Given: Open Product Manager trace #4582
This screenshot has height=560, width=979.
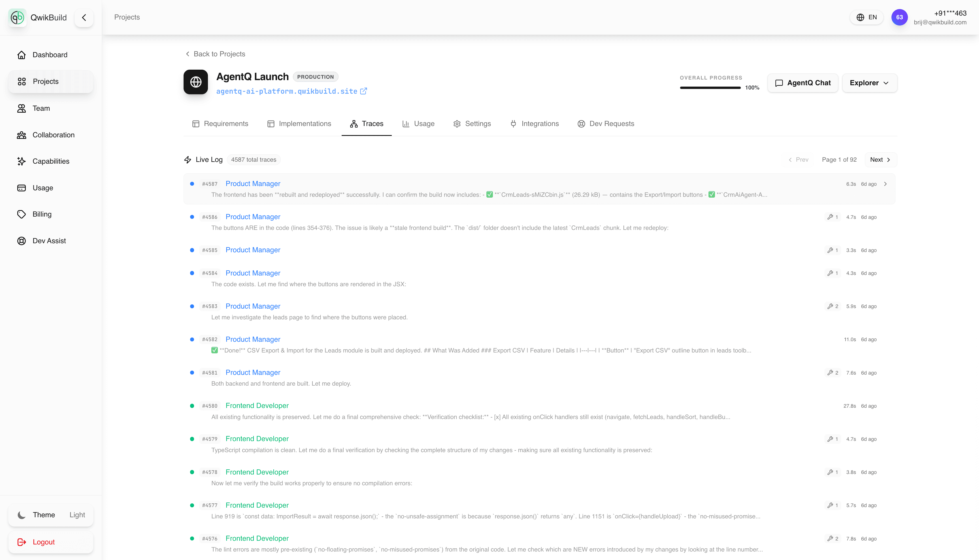Looking at the screenshot, I should pyautogui.click(x=540, y=345).
